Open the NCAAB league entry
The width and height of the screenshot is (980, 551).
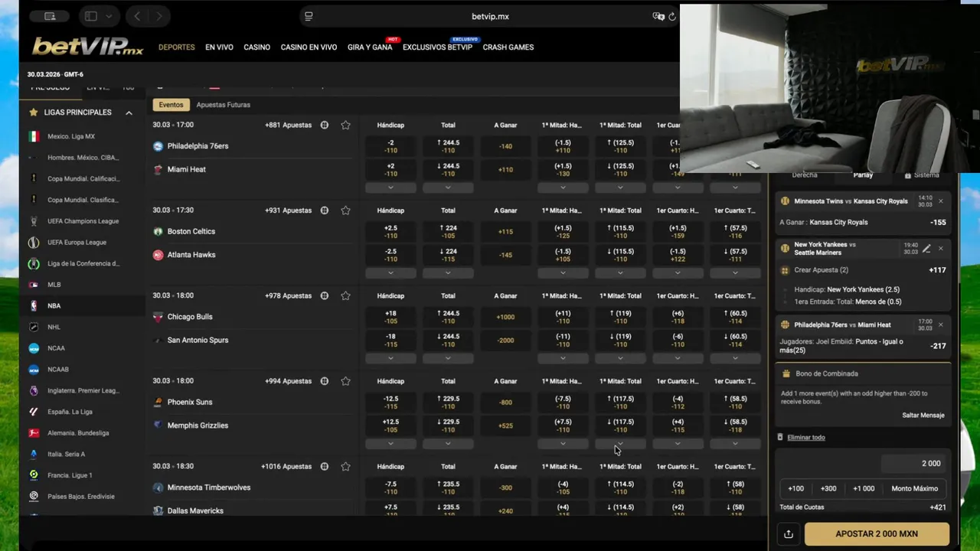[x=58, y=370]
